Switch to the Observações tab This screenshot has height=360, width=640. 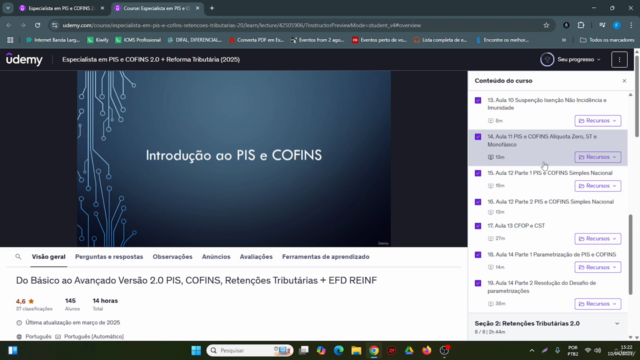pos(172,257)
